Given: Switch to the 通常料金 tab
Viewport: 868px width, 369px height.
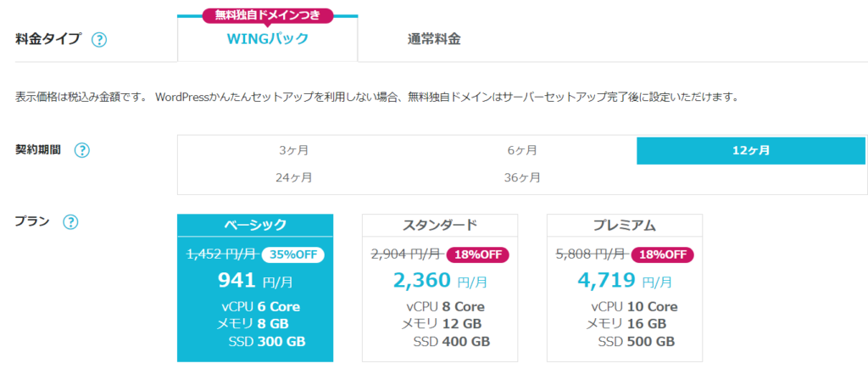Looking at the screenshot, I should [x=434, y=39].
